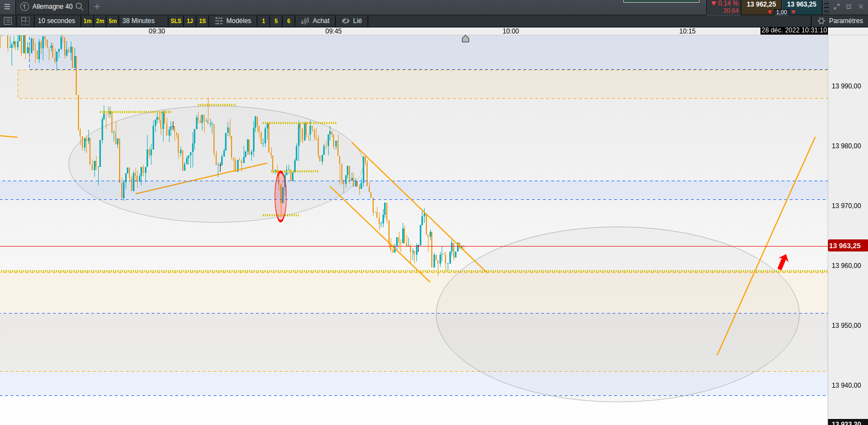The image size is (868, 425).
Task: Open the 10 secondes timeframe dropdown
Action: pos(57,21)
